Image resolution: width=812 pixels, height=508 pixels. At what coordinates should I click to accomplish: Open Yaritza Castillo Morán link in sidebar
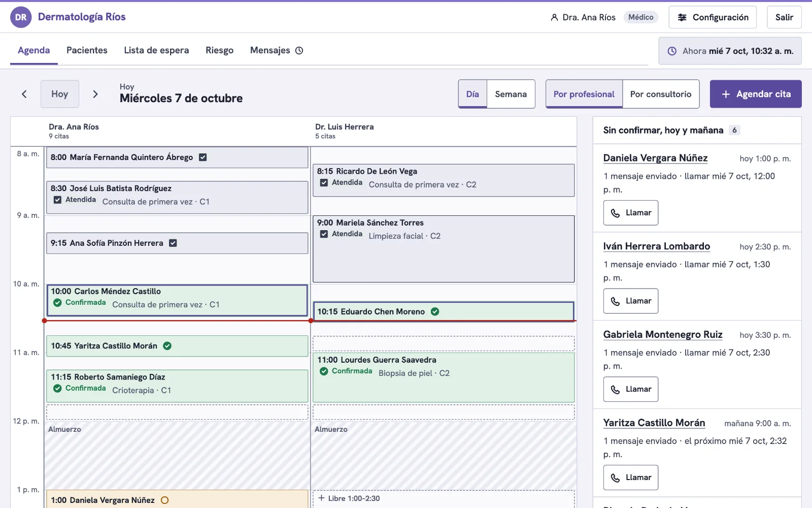coord(654,423)
